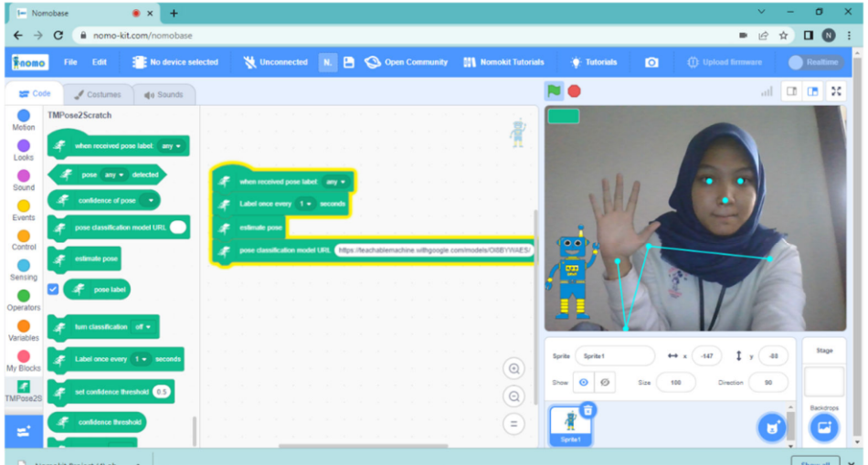This screenshot has width=868, height=465.
Task: Toggle the Realtime mode switch
Action: [x=814, y=62]
